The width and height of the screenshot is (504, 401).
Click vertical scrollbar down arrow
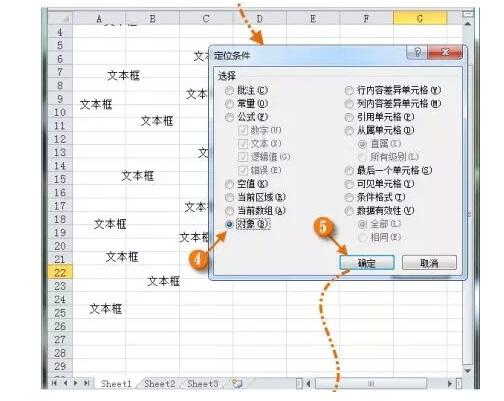coord(468,370)
